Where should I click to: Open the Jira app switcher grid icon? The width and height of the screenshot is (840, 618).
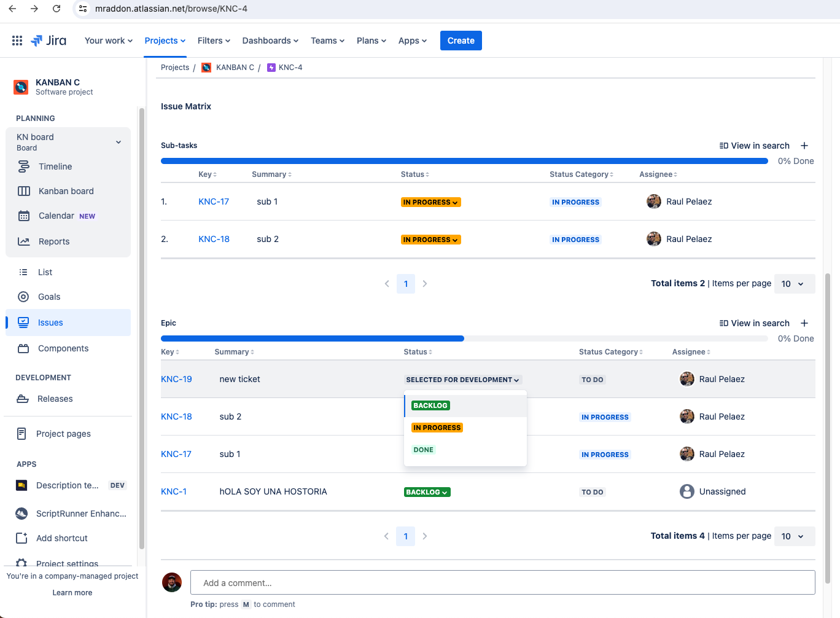[17, 41]
